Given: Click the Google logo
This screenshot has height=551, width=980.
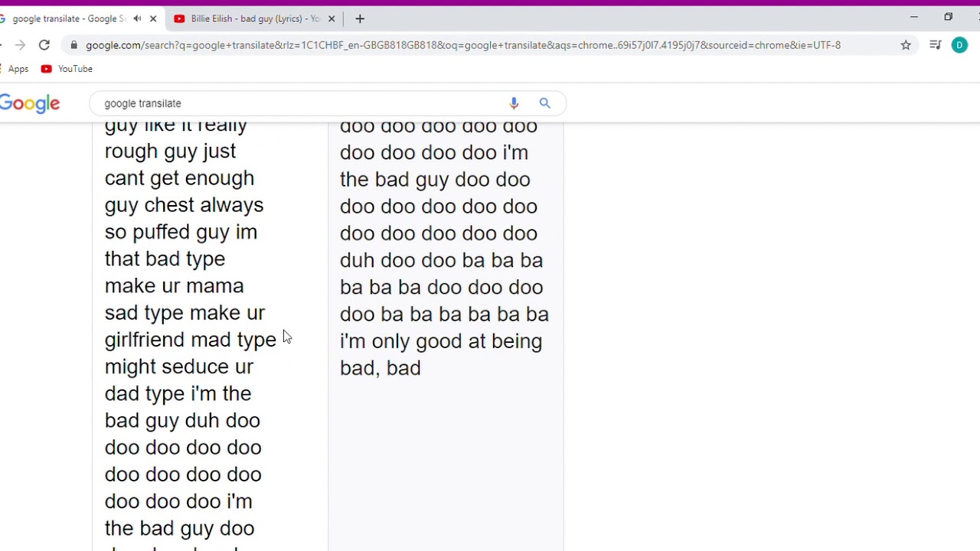Looking at the screenshot, I should 30,103.
